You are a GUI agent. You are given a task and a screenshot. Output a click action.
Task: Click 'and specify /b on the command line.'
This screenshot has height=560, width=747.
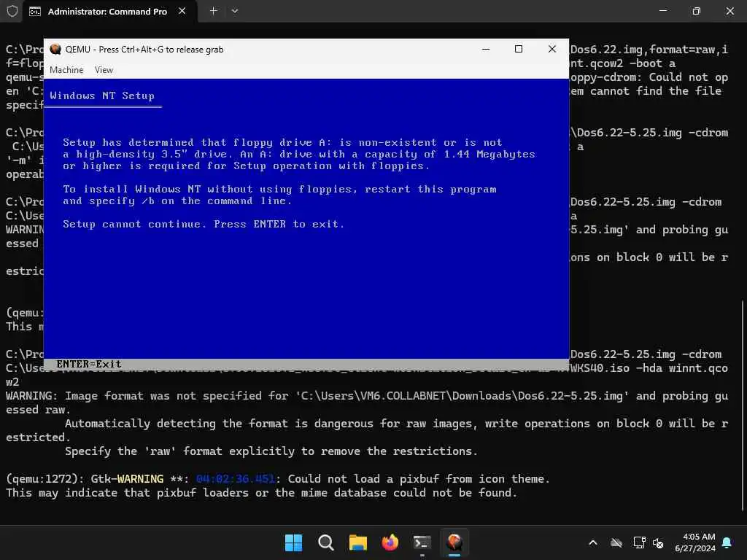pos(177,201)
